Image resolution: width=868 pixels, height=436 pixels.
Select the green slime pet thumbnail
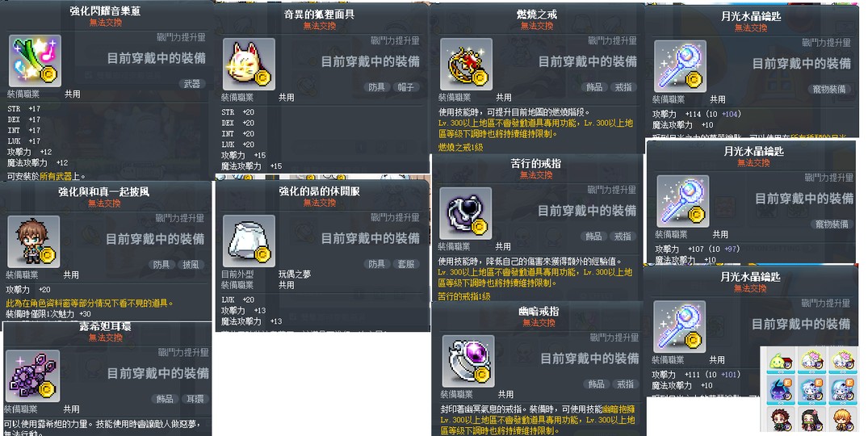[x=781, y=361]
